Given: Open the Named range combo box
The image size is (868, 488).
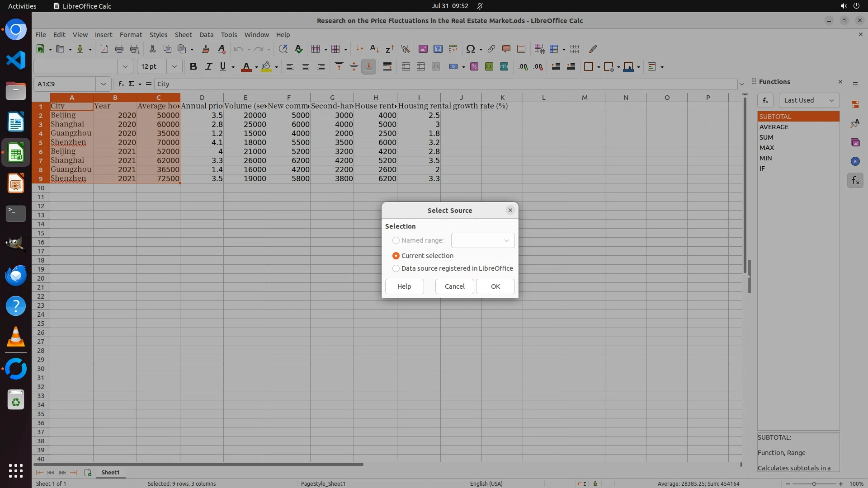Looking at the screenshot, I should (482, 240).
